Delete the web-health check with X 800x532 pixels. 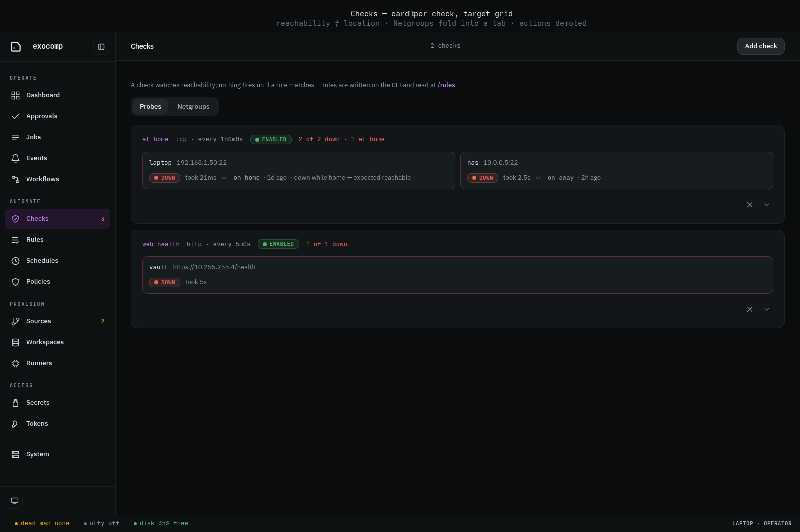click(x=750, y=309)
